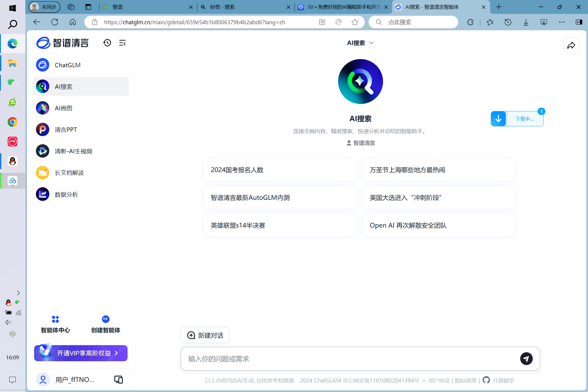Open 清言PPT assistant
The height and width of the screenshot is (392, 588).
[x=81, y=130]
